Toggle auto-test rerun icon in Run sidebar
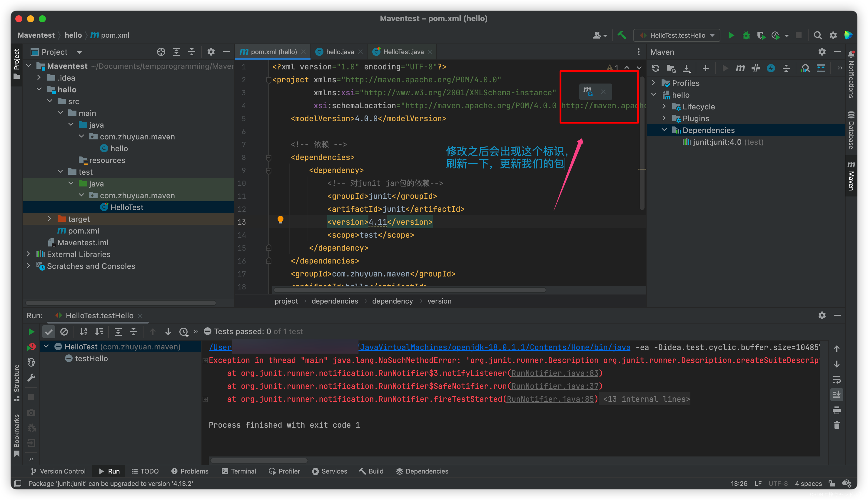Image resolution: width=868 pixels, height=500 pixels. click(x=31, y=362)
